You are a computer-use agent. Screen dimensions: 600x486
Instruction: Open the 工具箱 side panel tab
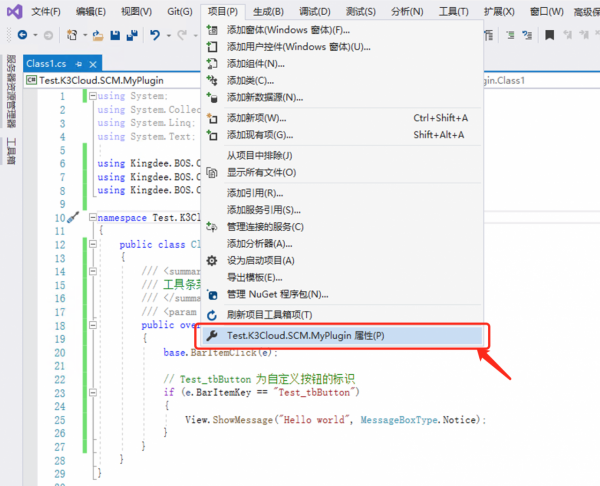pos(11,150)
